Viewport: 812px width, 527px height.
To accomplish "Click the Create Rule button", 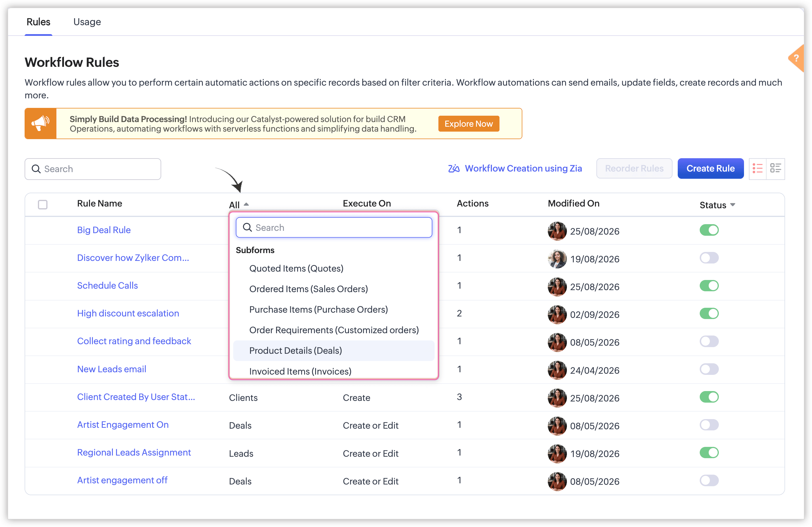I will point(710,169).
